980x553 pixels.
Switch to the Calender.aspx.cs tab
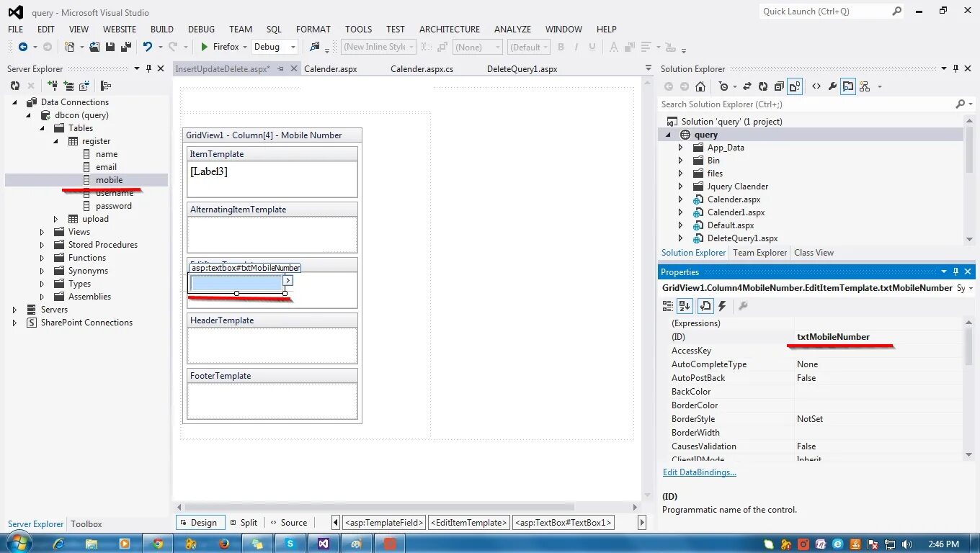[422, 69]
